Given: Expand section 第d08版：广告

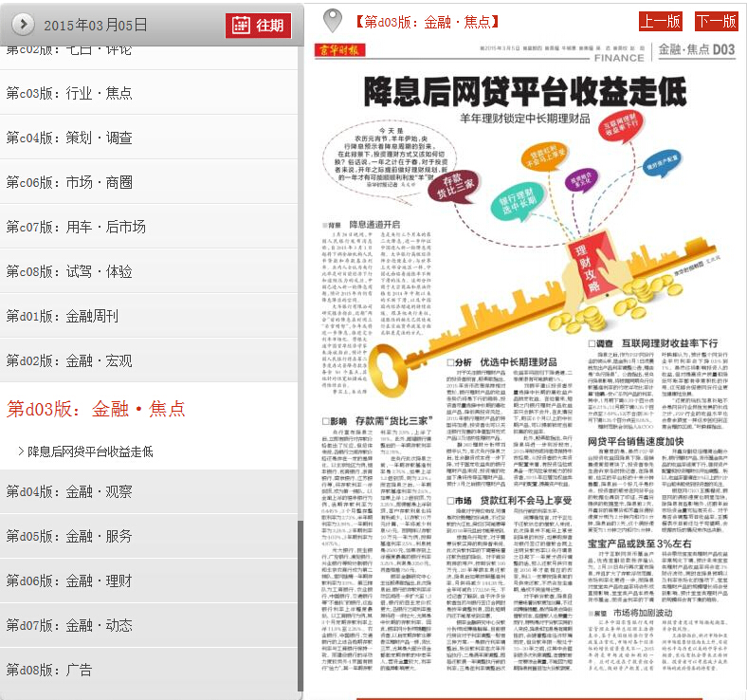Looking at the screenshot, I should tap(149, 670).
